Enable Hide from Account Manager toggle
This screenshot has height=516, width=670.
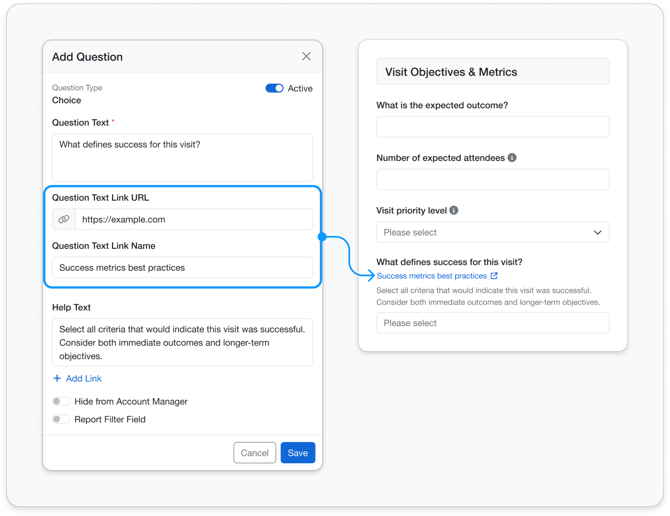[x=61, y=401]
